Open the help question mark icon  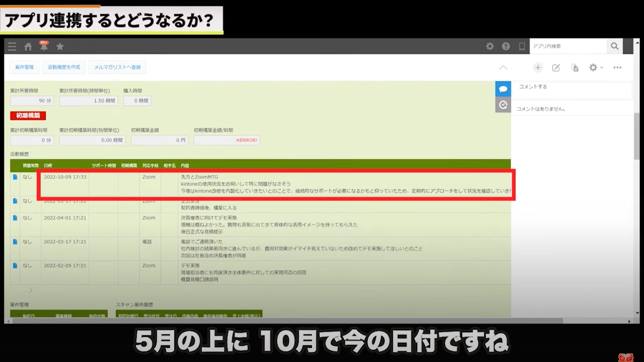point(506,47)
